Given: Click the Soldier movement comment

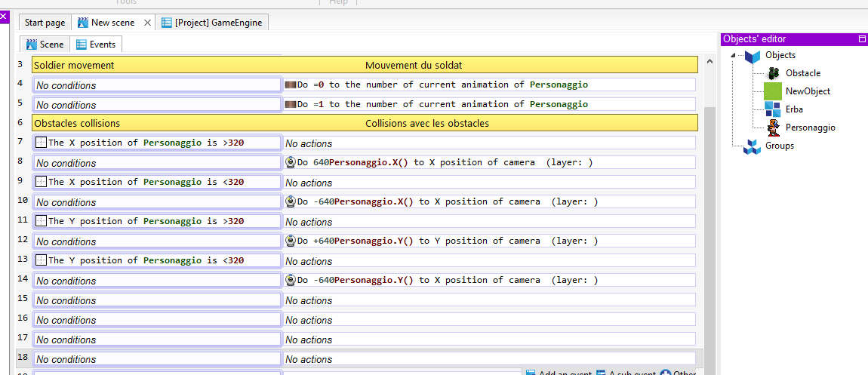Looking at the screenshot, I should (74, 65).
